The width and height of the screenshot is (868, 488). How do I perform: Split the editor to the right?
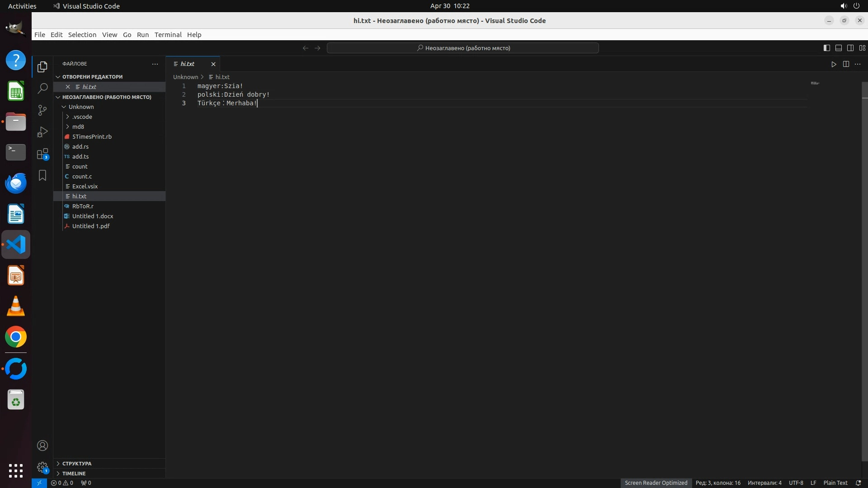[846, 64]
